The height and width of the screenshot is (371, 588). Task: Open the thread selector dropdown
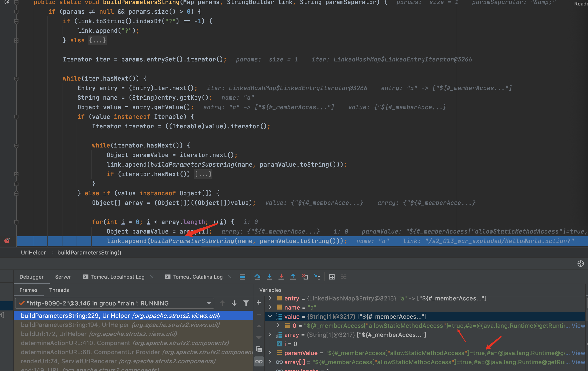click(x=114, y=303)
